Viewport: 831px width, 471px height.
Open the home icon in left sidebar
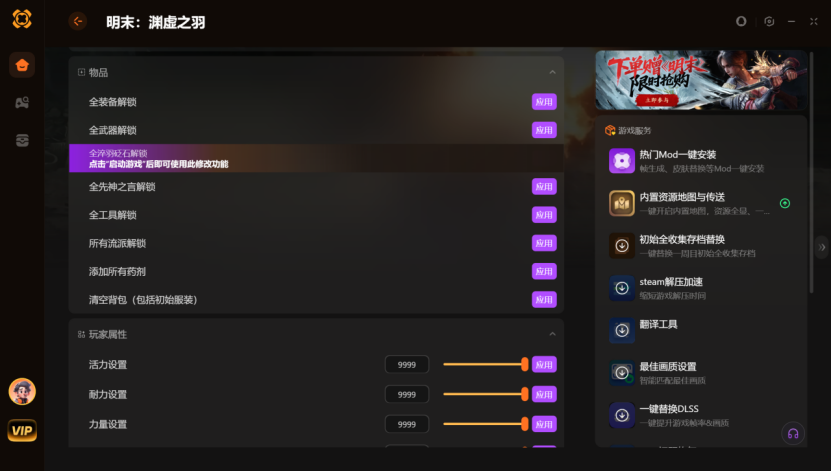(22, 65)
